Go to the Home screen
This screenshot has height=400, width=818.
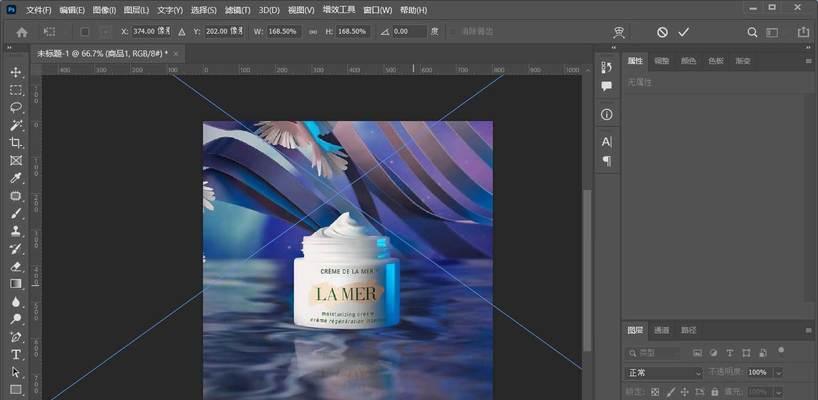(22, 32)
